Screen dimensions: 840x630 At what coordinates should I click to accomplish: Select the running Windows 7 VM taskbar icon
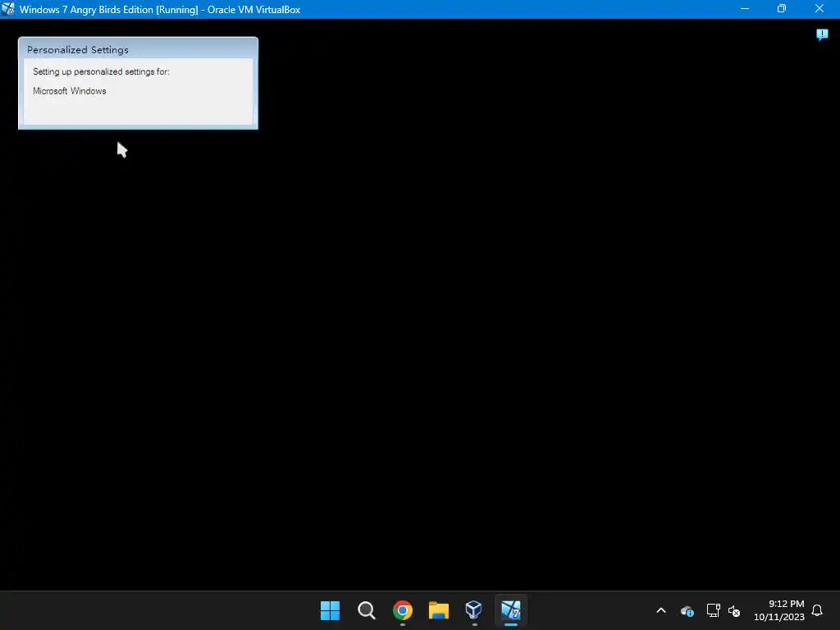[x=510, y=610]
